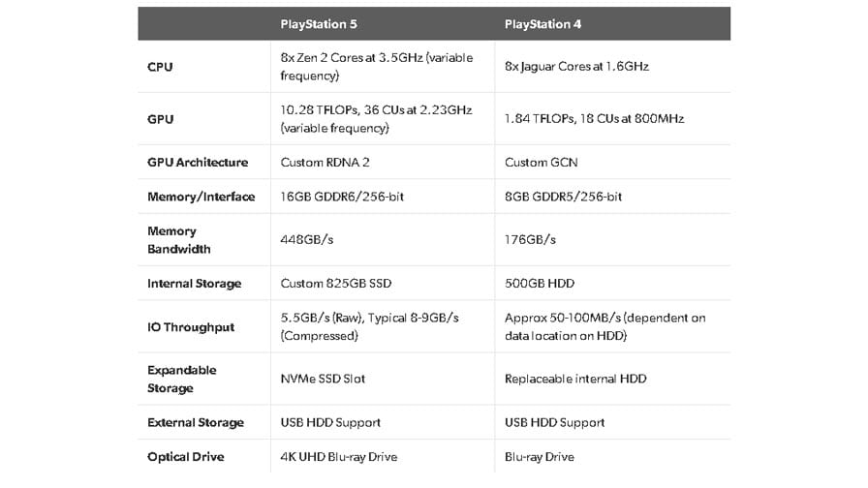
Task: Select the CPU row label
Action: point(161,67)
